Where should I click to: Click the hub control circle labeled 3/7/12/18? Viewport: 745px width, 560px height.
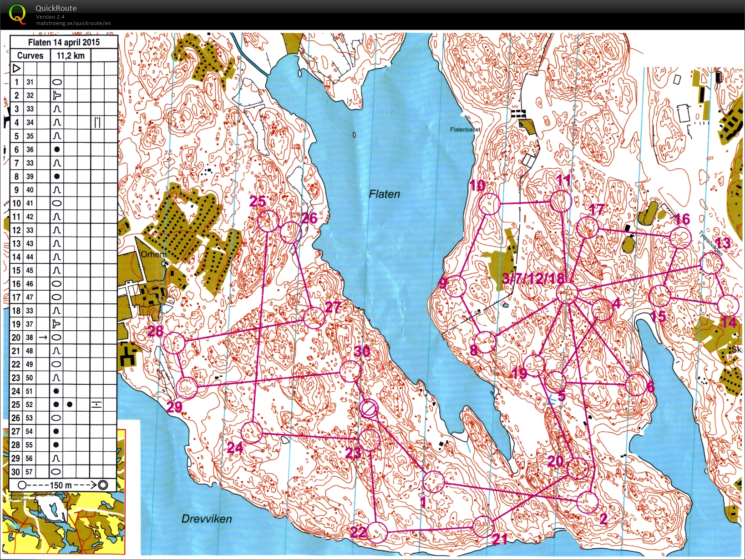(567, 293)
